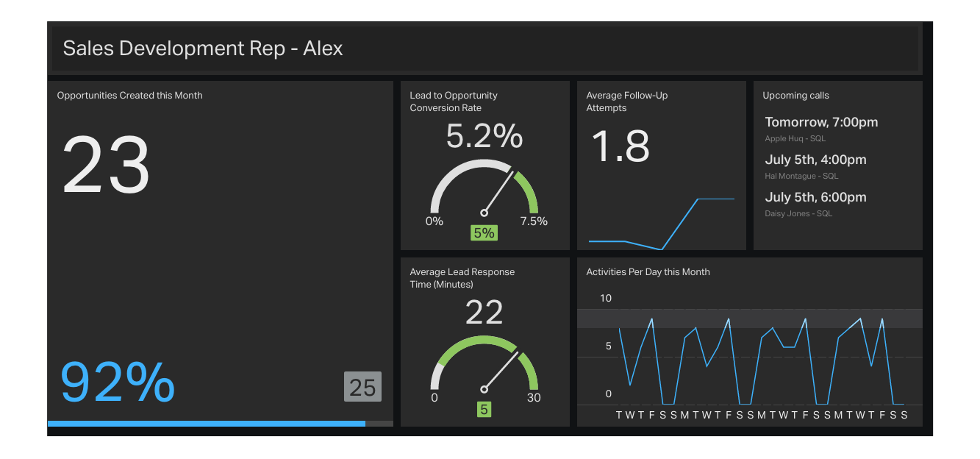Click the blue 92% progress figure
This screenshot has width=980, height=459.
[x=117, y=382]
